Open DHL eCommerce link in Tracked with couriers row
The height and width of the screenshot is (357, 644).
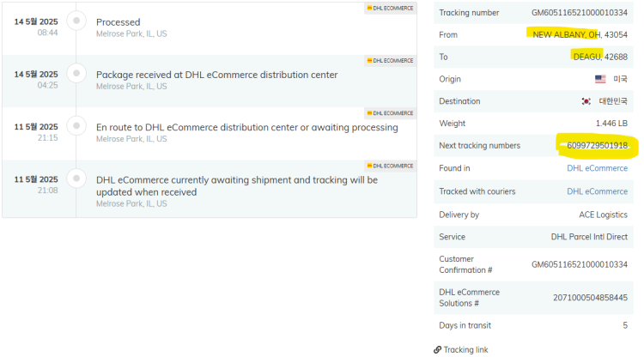click(x=597, y=191)
